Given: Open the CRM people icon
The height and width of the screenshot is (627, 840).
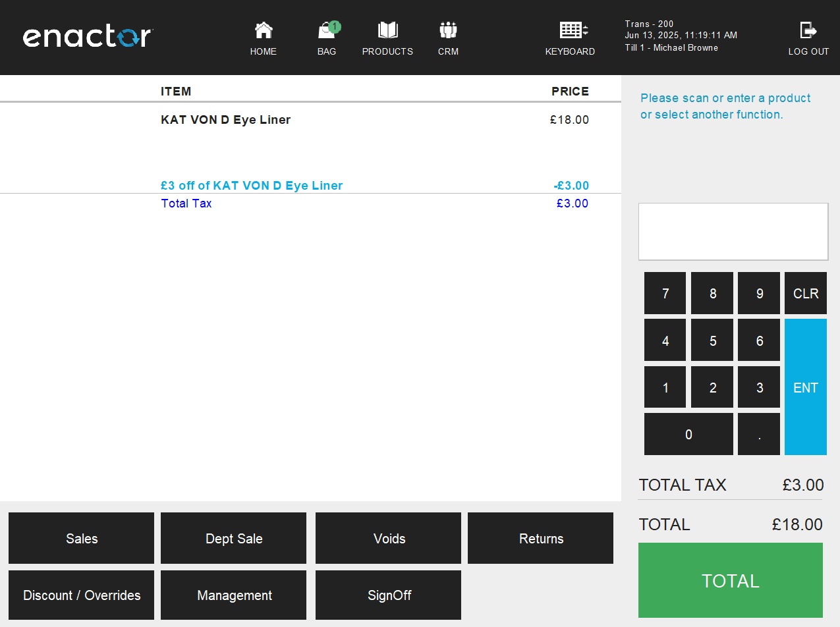Looking at the screenshot, I should click(x=448, y=38).
